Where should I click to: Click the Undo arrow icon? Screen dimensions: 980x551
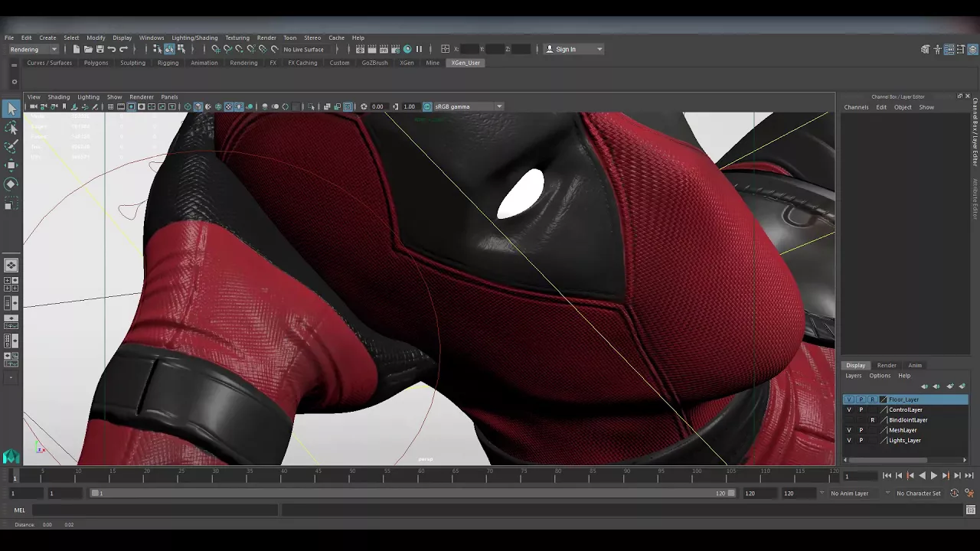[112, 49]
